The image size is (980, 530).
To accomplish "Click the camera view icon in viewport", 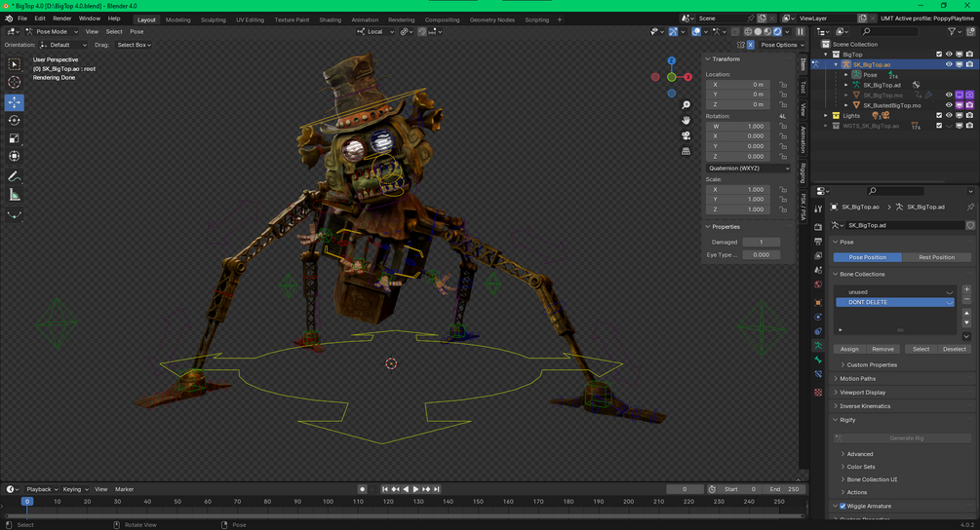I will coord(686,135).
